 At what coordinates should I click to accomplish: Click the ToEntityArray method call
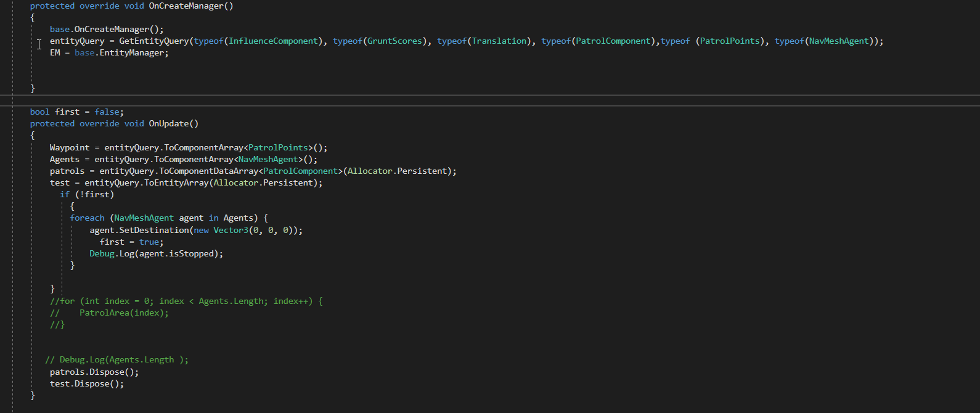coord(177,182)
